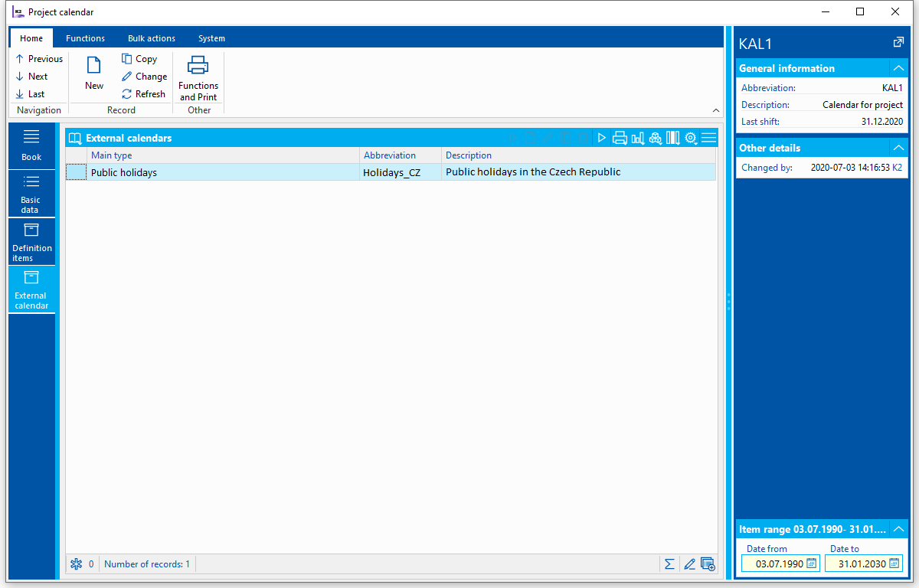
Task: Open the Book sidebar section
Action: 31,145
